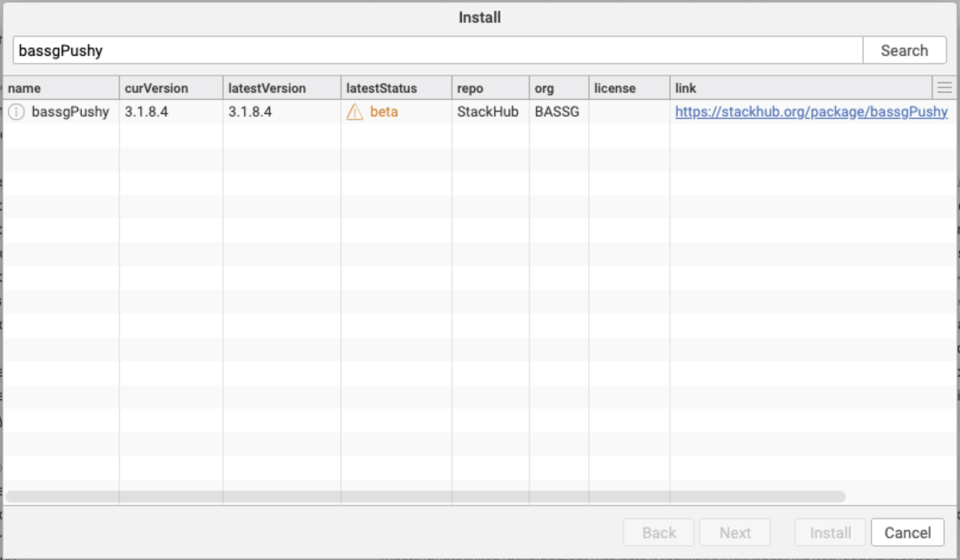Click the Search button
Viewport: 960px width, 560px height.
[904, 50]
